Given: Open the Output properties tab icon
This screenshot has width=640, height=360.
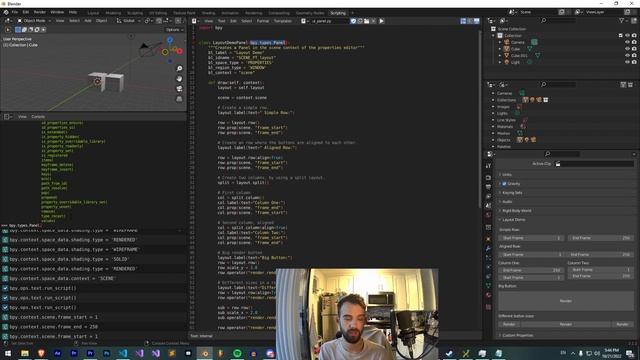Looking at the screenshot, I should tap(488, 187).
